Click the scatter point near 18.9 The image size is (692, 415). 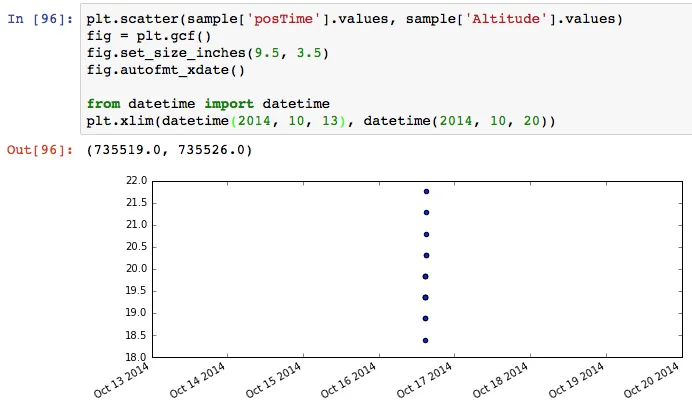click(x=425, y=318)
